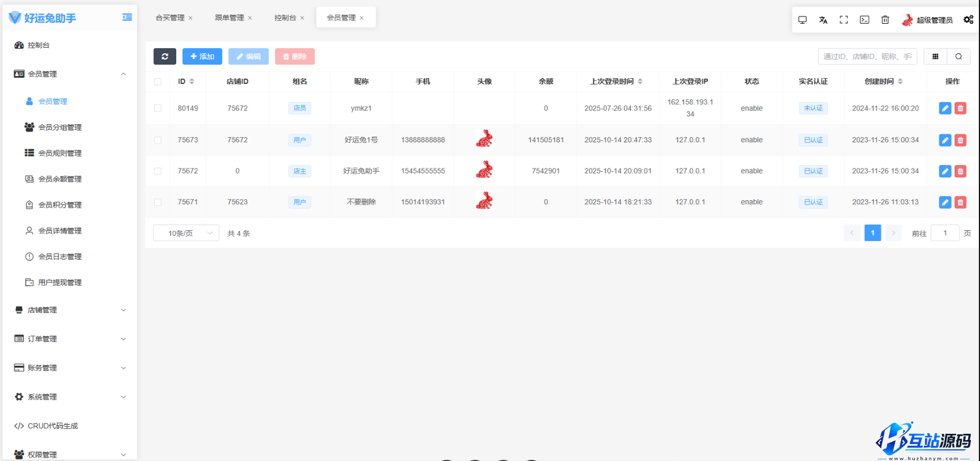This screenshot has height=461, width=980.
Task: Click the 编辑 button in the toolbar
Action: [248, 56]
